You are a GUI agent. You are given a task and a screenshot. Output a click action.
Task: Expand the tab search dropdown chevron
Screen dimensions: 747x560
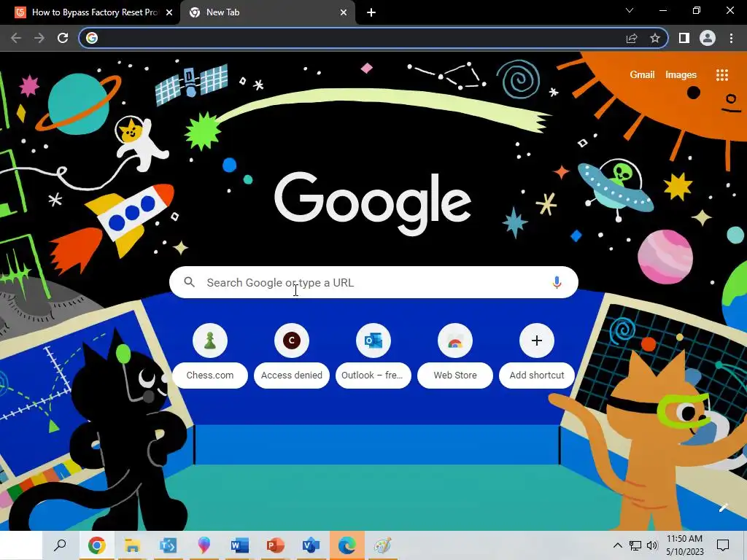[630, 10]
